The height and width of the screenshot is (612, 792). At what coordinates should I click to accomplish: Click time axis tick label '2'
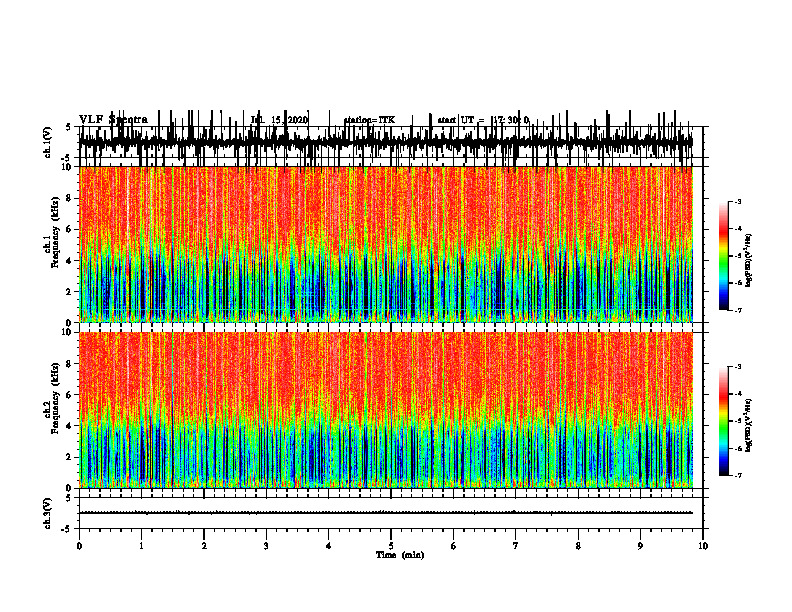pos(204,546)
